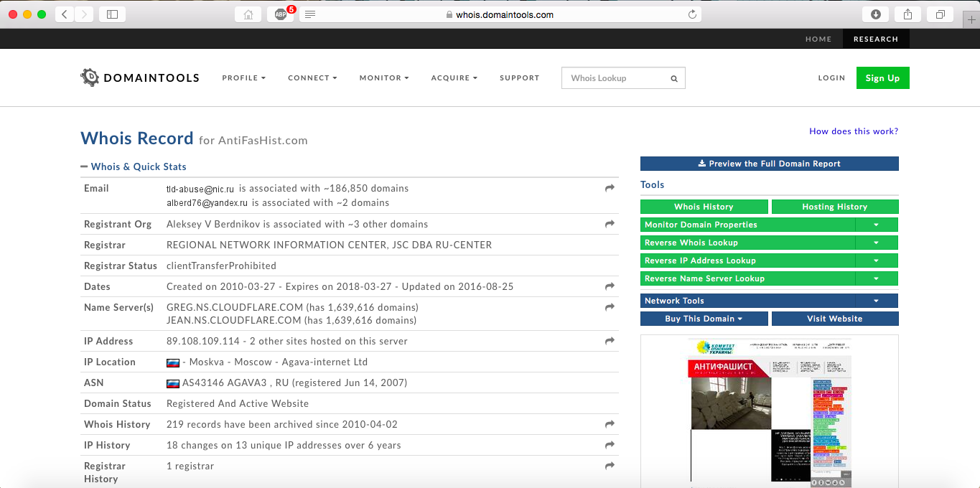This screenshot has width=980, height=488.
Task: Click the IP address 89.108.109.114 text
Action: tap(203, 341)
